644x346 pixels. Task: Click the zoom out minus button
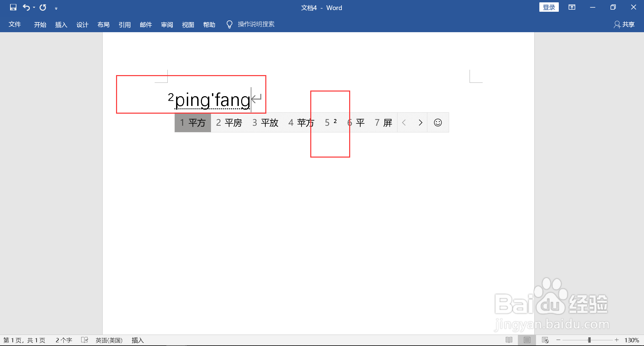558,340
